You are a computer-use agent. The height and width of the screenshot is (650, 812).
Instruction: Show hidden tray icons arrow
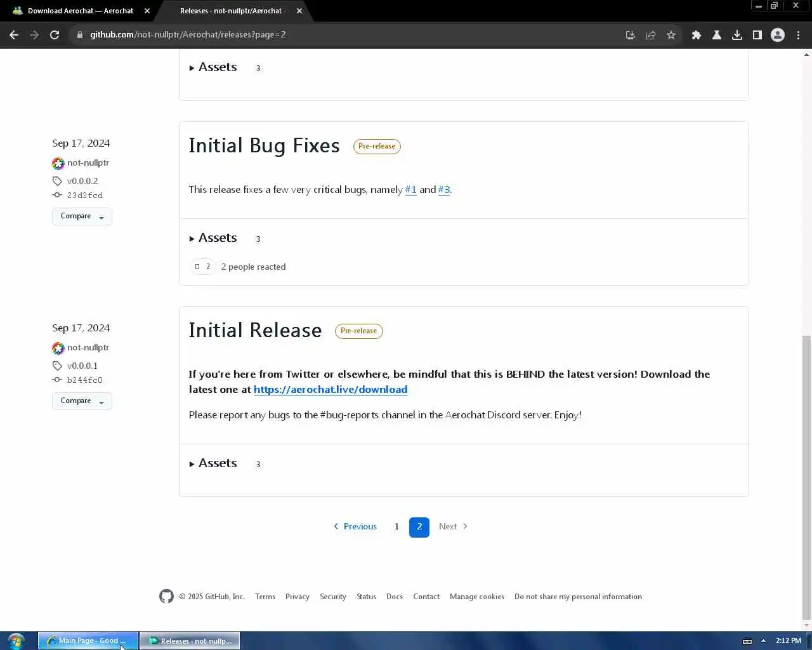click(763, 640)
